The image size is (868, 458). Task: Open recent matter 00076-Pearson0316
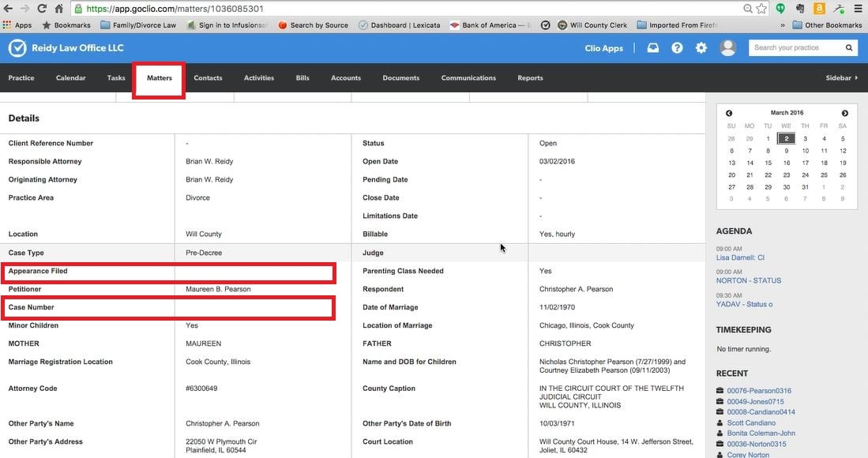click(x=758, y=391)
